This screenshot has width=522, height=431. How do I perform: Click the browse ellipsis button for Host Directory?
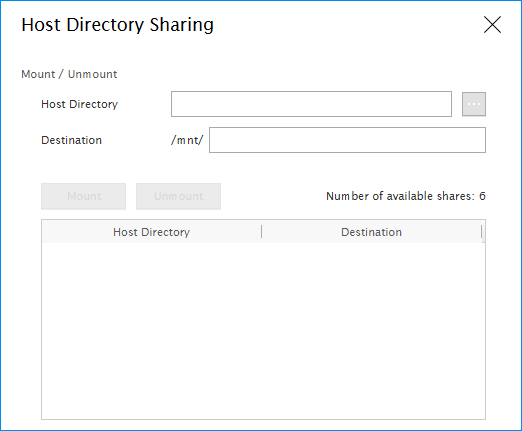point(474,104)
